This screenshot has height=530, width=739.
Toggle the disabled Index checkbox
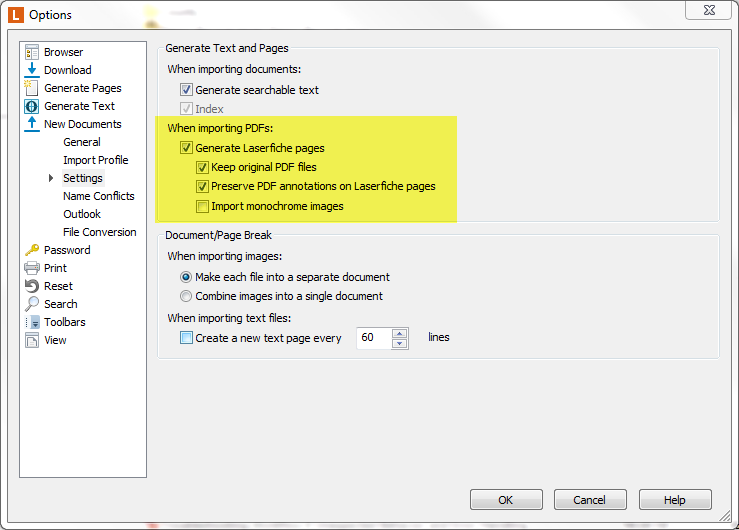[186, 109]
